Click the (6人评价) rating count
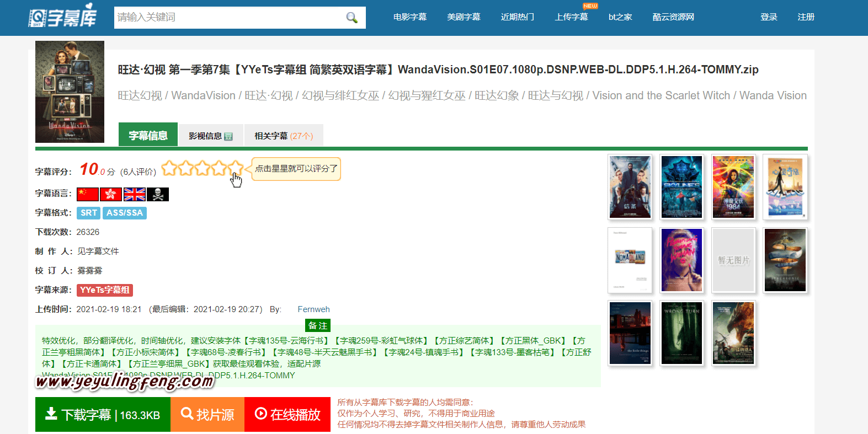 (138, 172)
